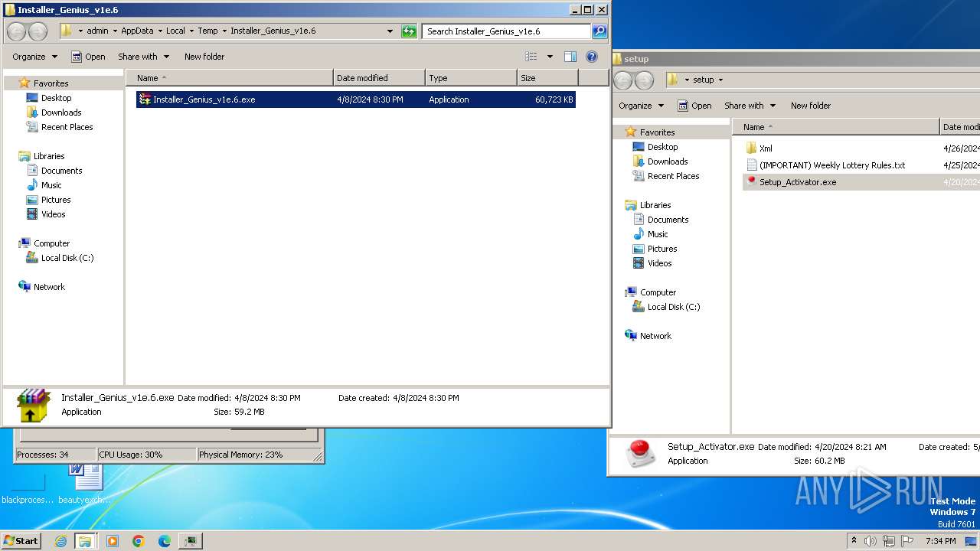Click search magnifier in Installer_Genius window

(x=599, y=31)
